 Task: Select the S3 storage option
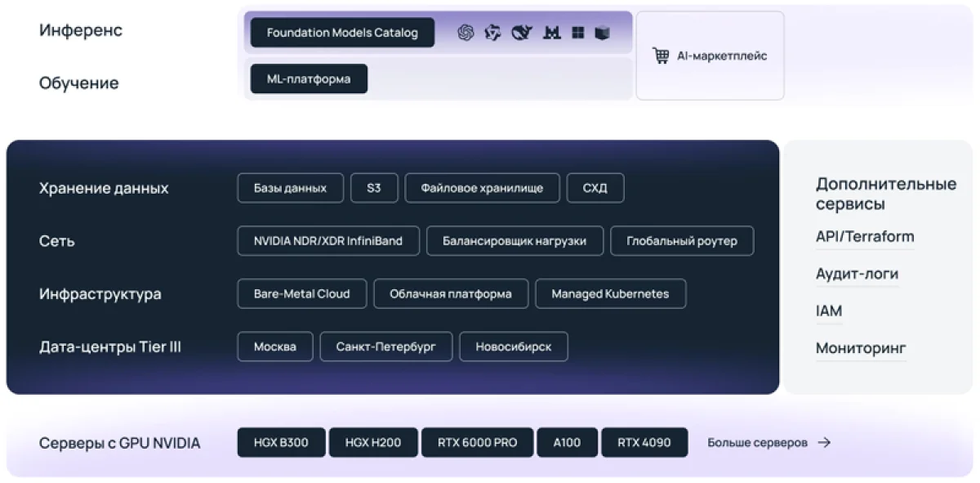374,187
